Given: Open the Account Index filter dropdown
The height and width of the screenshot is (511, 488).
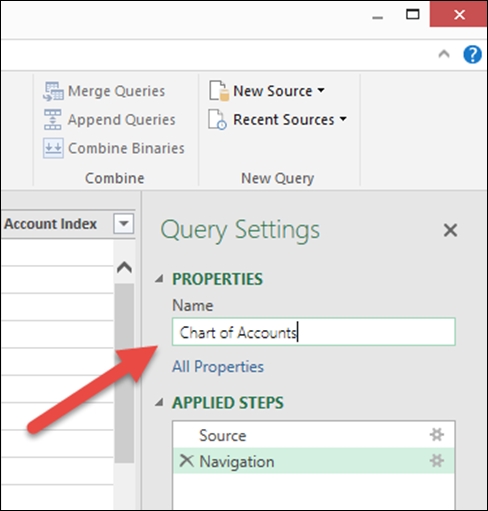Looking at the screenshot, I should coord(124,223).
